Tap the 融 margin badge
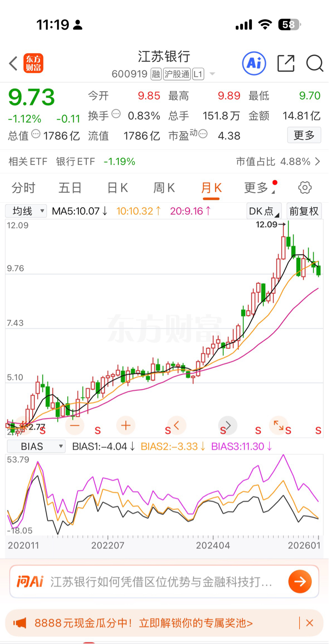 pyautogui.click(x=156, y=74)
